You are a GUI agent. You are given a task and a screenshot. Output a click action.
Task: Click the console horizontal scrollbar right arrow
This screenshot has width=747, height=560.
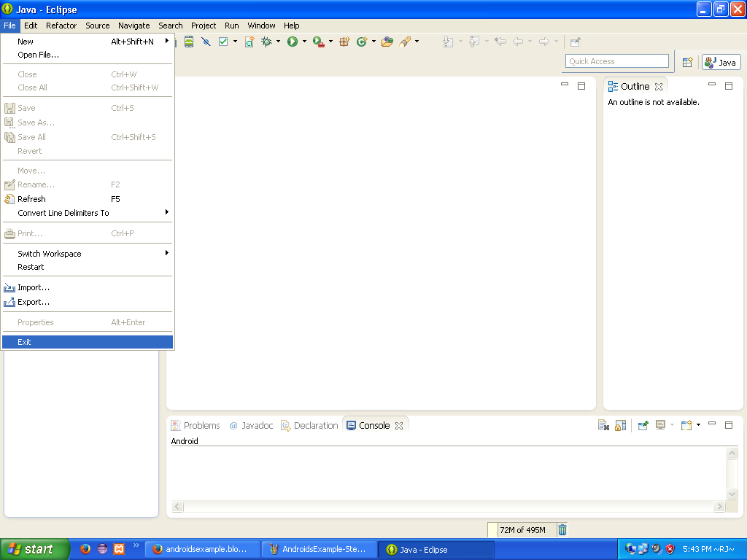[719, 507]
